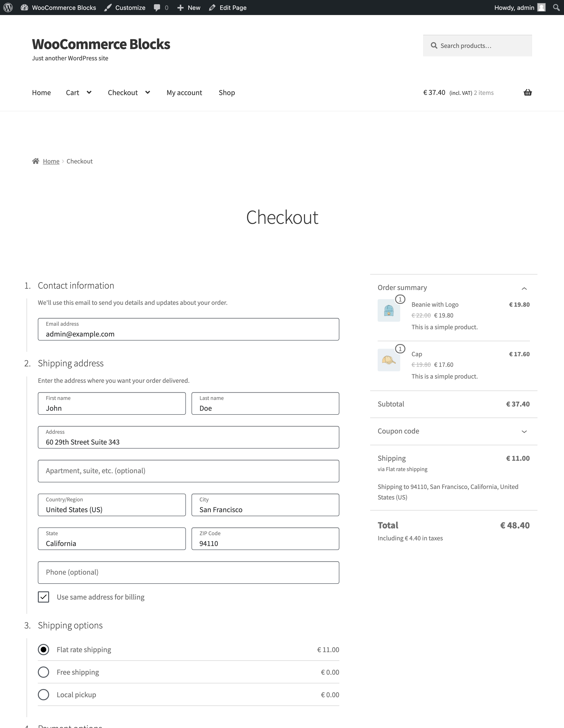The width and height of the screenshot is (564, 728).
Task: Open the comments bubble icon in the admin bar
Action: pos(157,8)
